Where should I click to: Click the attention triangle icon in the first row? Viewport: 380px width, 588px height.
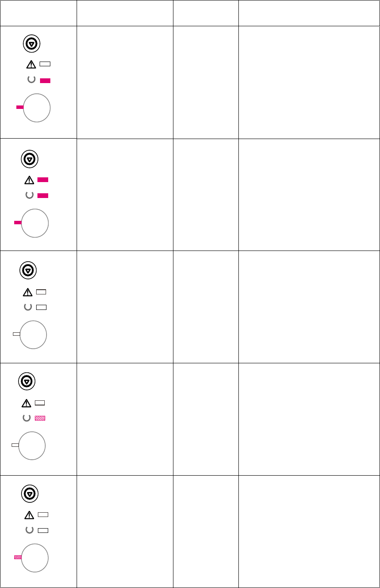click(31, 65)
